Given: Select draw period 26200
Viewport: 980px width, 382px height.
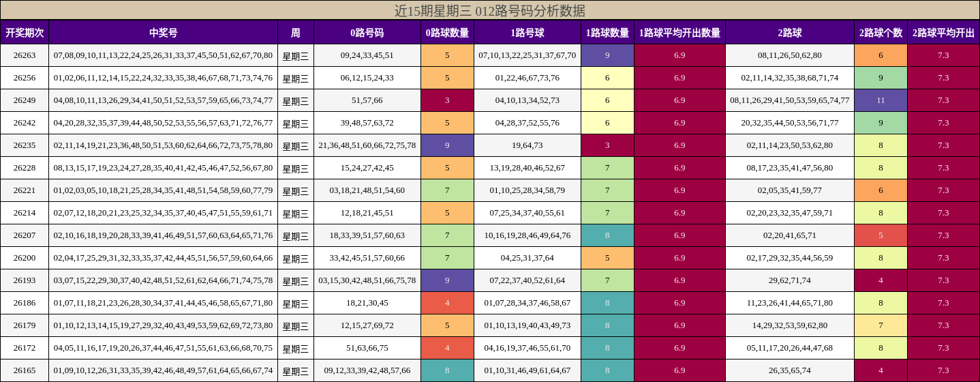Looking at the screenshot, I should 25,258.
